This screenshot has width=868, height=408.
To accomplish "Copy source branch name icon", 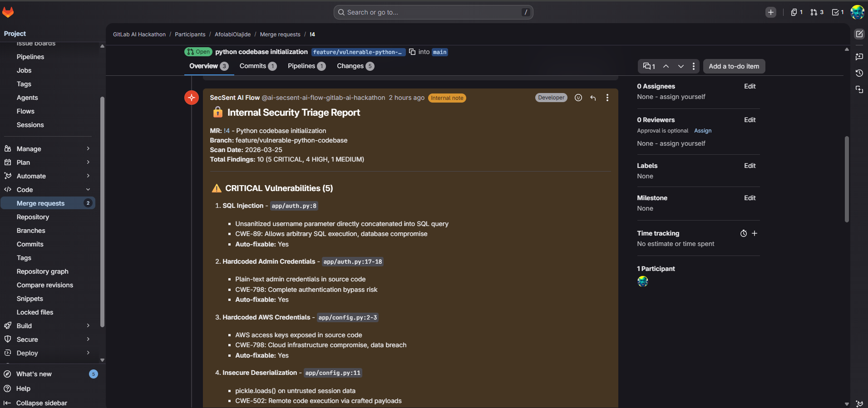I will point(412,52).
